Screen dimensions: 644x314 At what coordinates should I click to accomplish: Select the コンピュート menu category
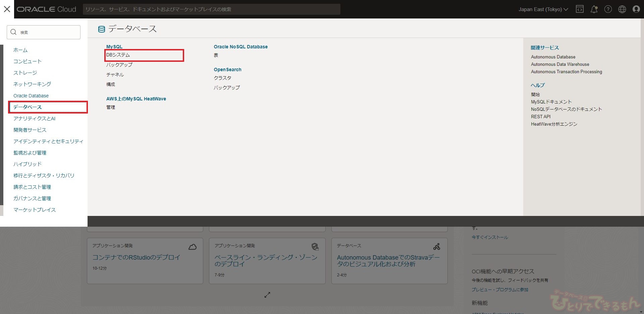[28, 61]
